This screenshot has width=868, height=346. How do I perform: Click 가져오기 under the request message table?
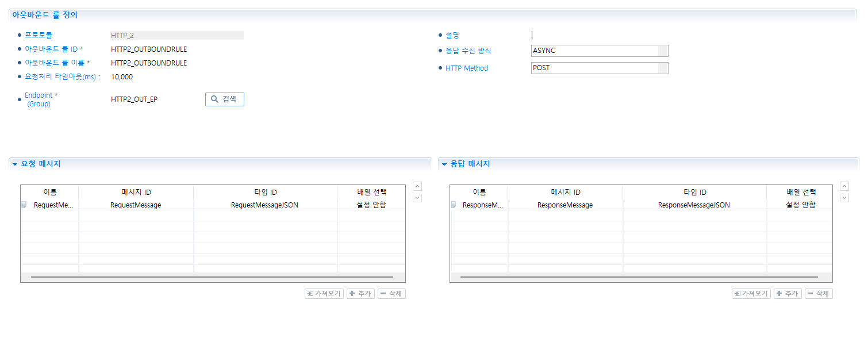click(x=324, y=294)
